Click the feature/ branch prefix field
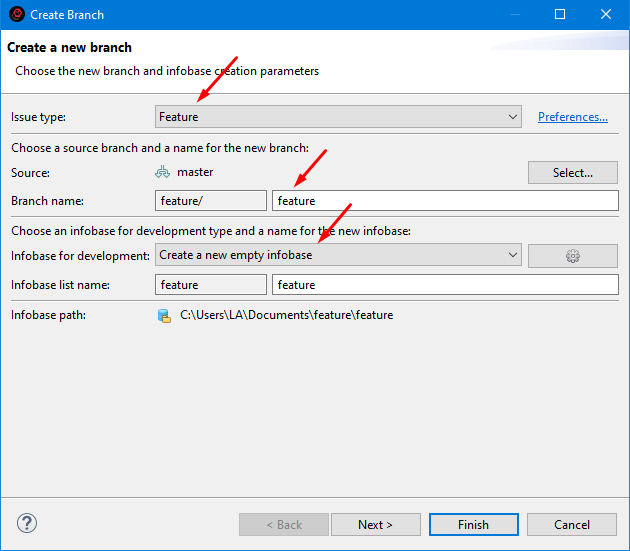Screen dimensions: 630x551 click(211, 201)
